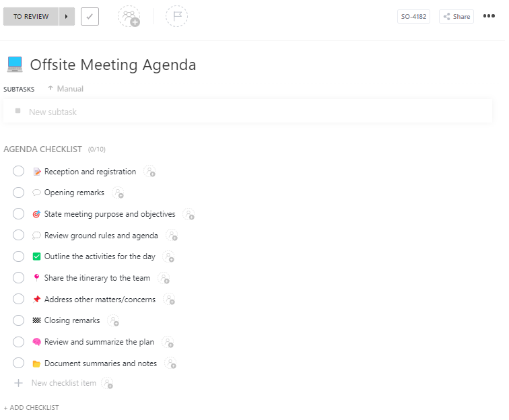Image resolution: width=509 pixels, height=420 pixels.
Task: Click the target emoji on State meeting item
Action: coord(36,214)
